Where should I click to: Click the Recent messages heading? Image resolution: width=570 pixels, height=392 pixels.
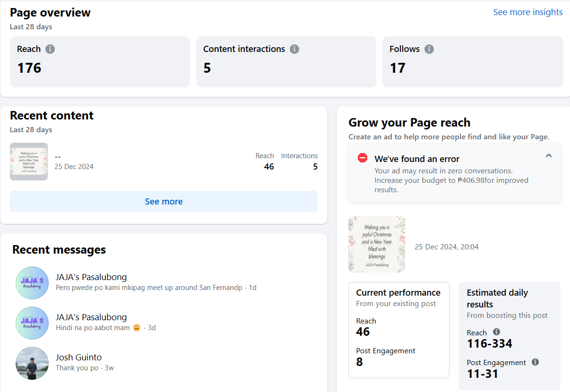coord(59,250)
